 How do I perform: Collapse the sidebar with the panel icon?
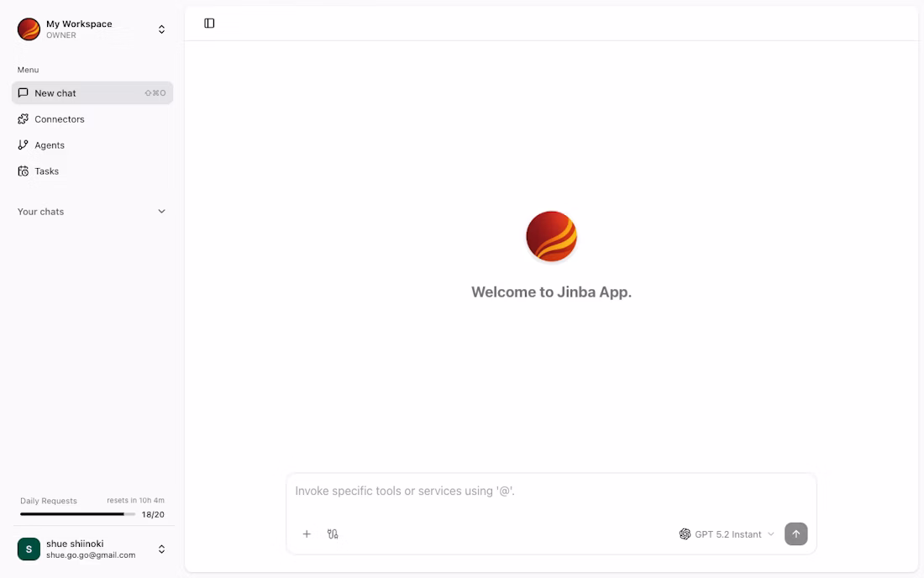click(x=208, y=23)
